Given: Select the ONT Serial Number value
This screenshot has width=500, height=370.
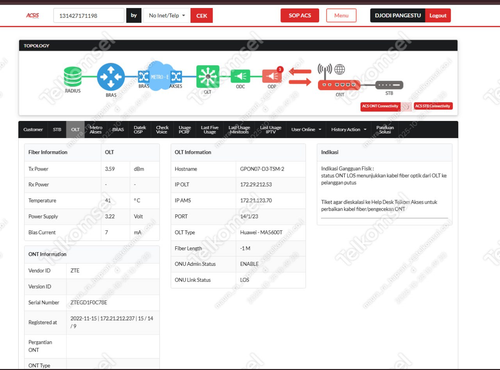Looking at the screenshot, I should 89,302.
